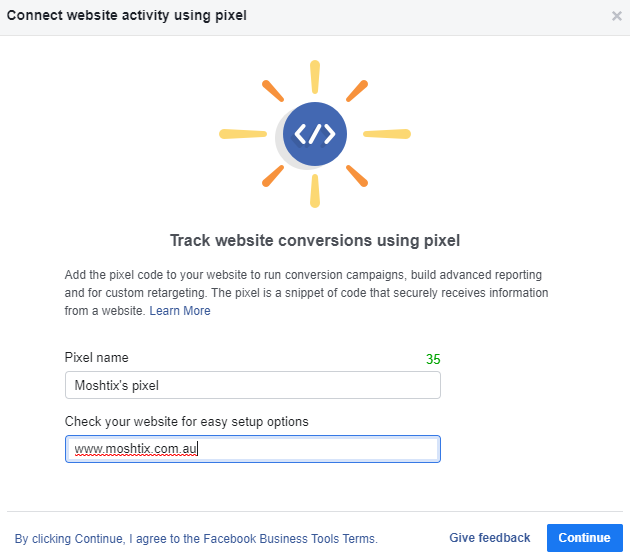Click the Continue button

(x=585, y=538)
